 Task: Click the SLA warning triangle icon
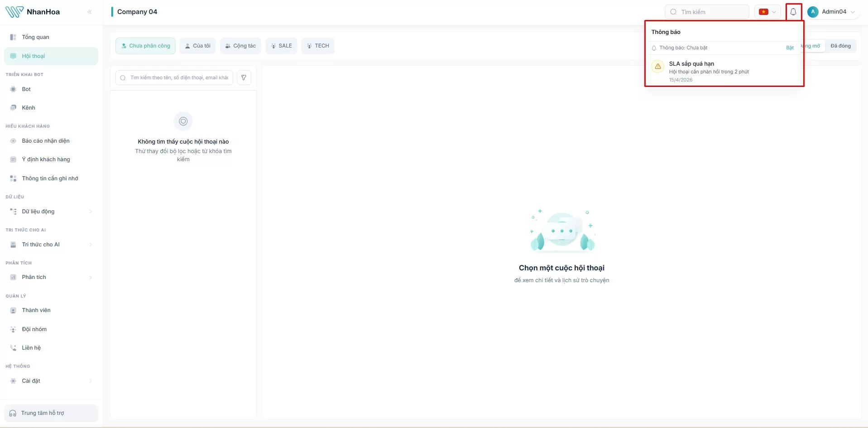658,66
